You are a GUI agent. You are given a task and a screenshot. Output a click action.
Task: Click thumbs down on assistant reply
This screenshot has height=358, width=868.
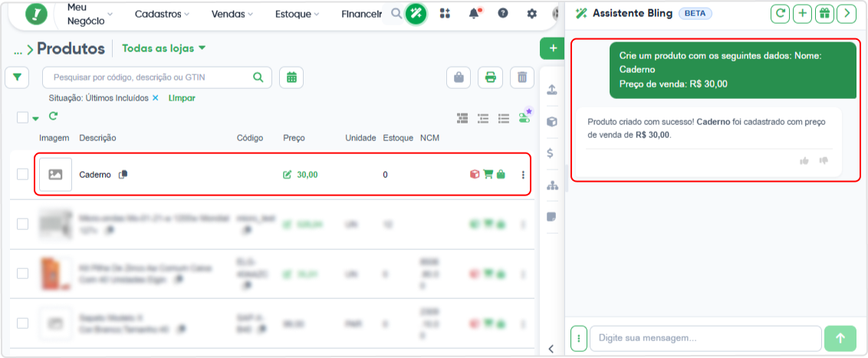[824, 160]
